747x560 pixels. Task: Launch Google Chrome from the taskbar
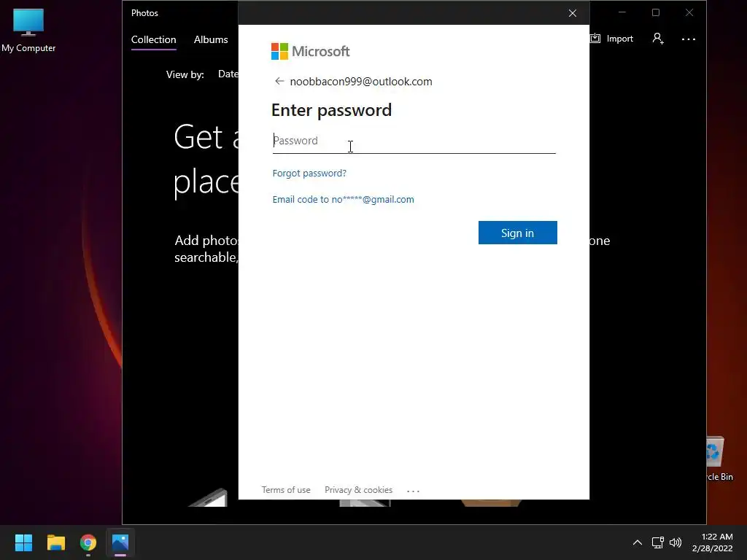(x=88, y=542)
